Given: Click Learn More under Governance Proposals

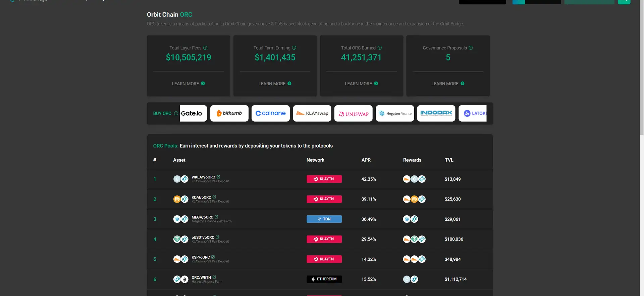Looking at the screenshot, I should (448, 84).
